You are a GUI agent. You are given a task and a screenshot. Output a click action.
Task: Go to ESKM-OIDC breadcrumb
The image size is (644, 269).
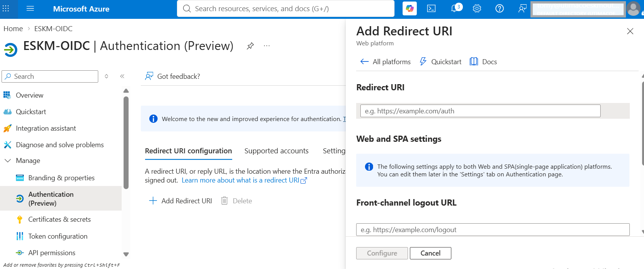[x=53, y=29]
